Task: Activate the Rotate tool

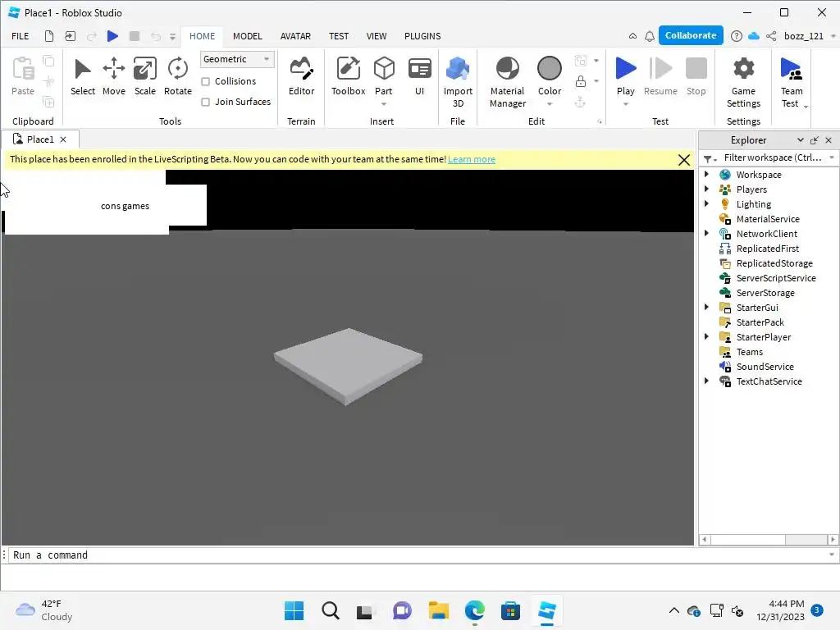Action: [177, 76]
